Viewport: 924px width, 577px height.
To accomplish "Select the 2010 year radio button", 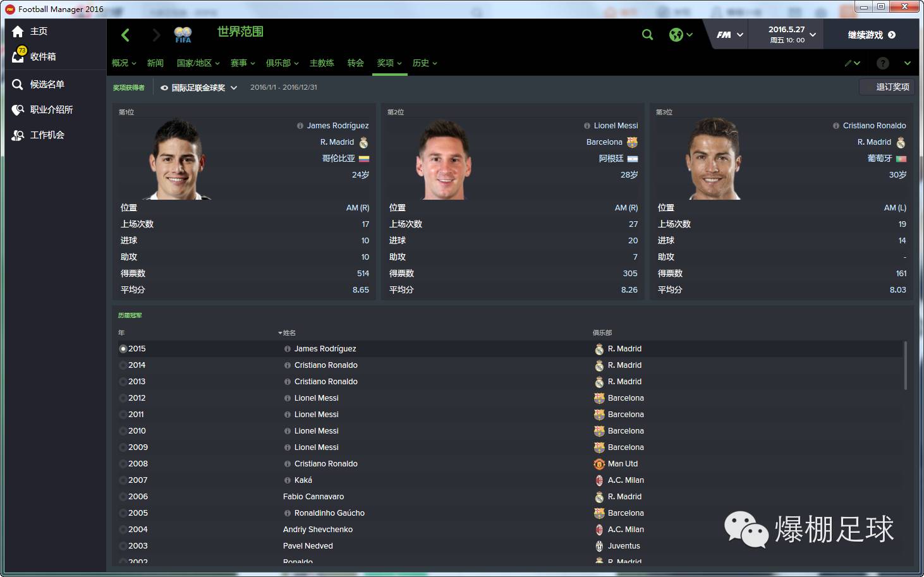I will (123, 431).
